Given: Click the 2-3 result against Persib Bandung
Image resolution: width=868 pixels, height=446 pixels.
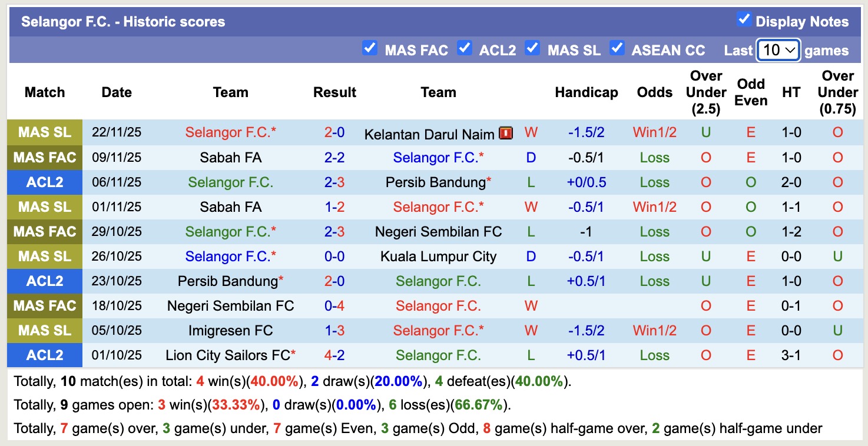Looking at the screenshot, I should 334,182.
